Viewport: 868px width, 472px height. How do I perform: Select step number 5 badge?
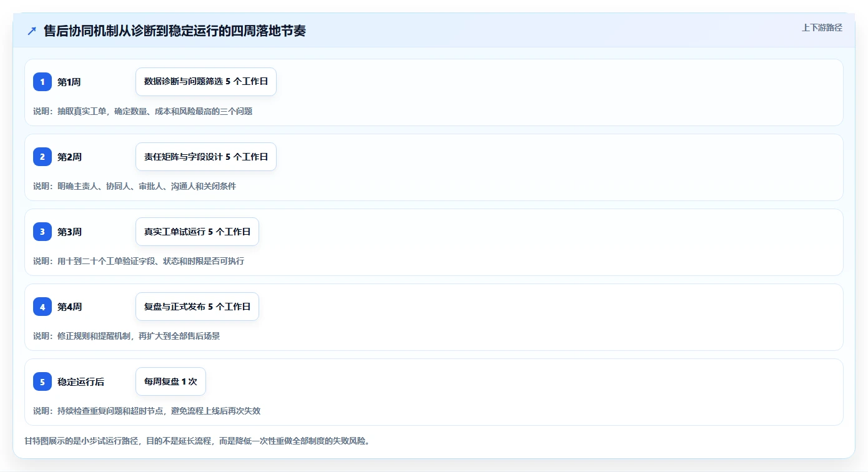click(x=42, y=381)
